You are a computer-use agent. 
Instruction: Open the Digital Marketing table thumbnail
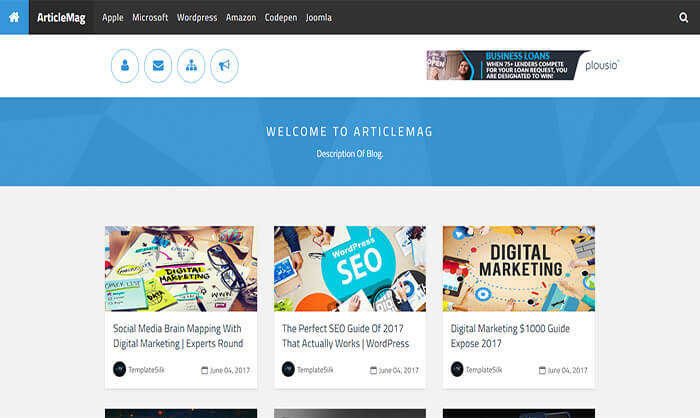pos(518,268)
